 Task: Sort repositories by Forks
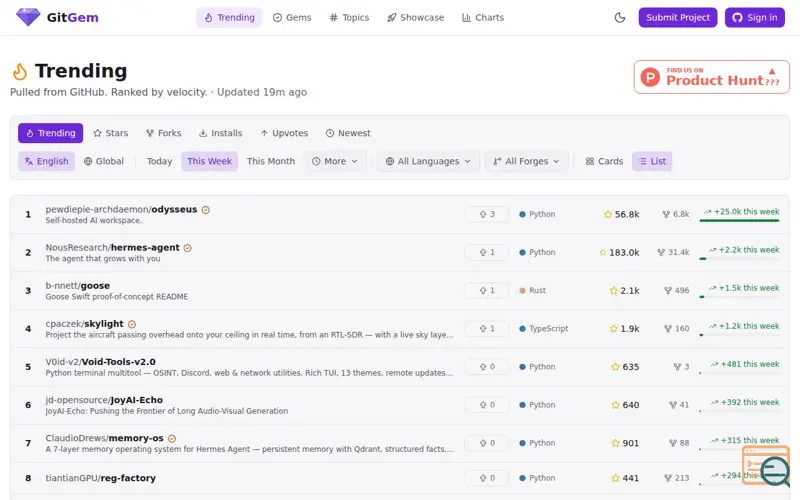(163, 133)
